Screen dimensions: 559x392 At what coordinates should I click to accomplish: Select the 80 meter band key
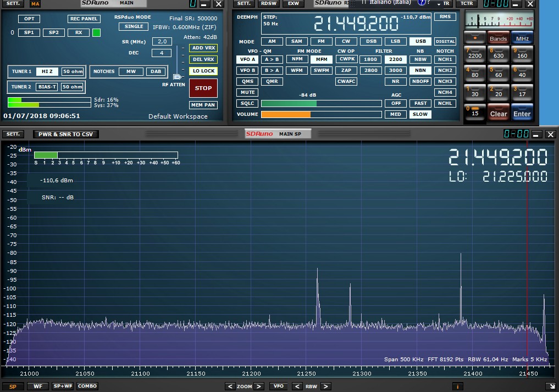pos(475,74)
